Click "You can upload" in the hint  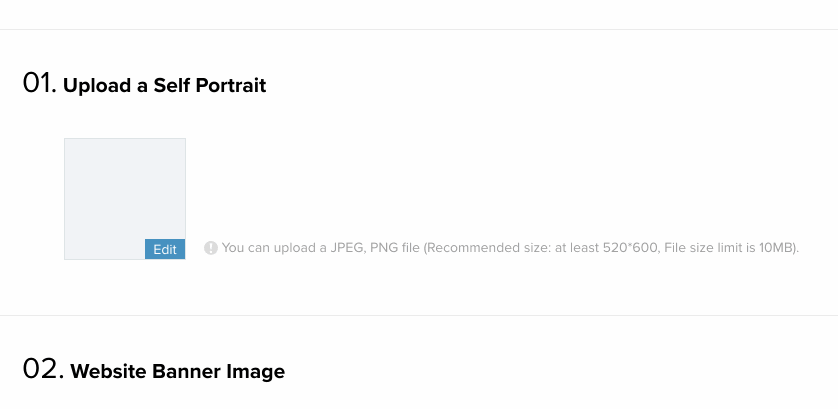265,248
